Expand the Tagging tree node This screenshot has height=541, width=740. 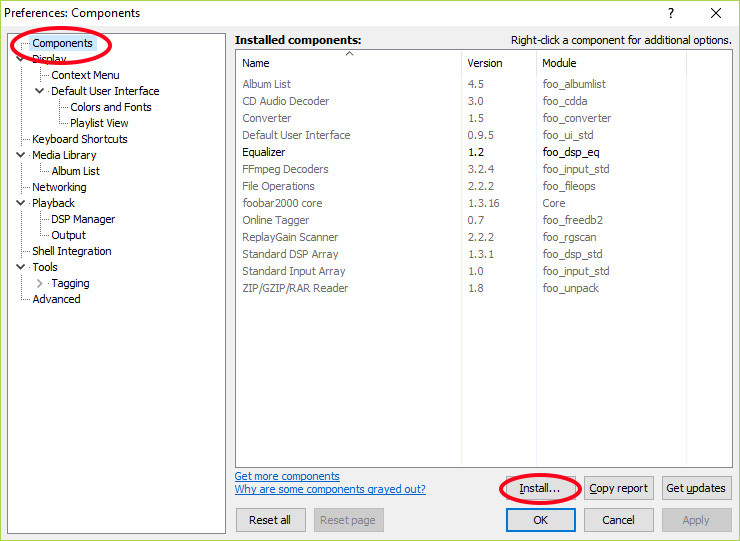click(x=40, y=283)
